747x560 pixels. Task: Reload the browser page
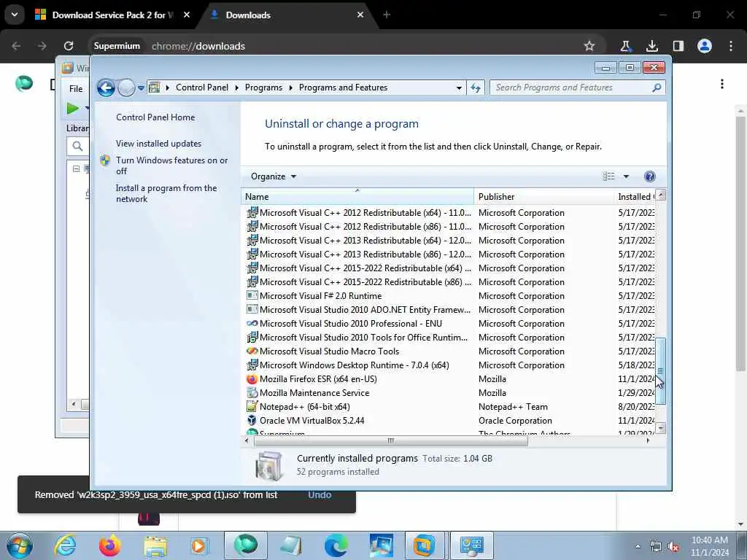(69, 46)
